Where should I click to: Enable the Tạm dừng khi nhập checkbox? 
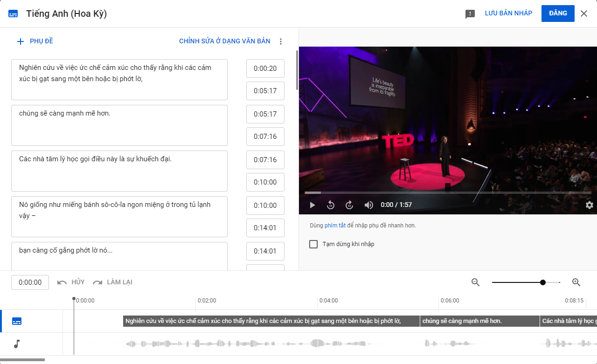(x=313, y=244)
